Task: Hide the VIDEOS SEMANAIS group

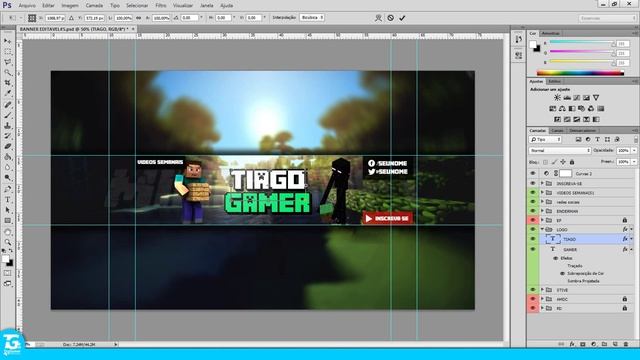Action: click(x=533, y=193)
